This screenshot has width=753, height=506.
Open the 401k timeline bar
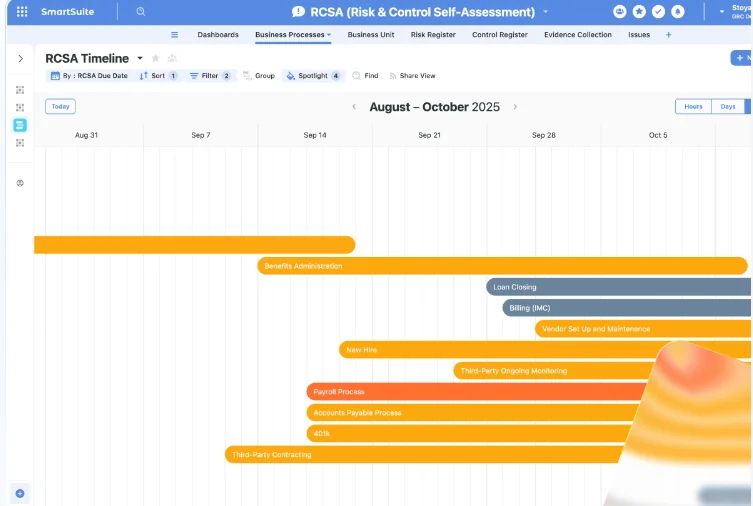coord(469,434)
